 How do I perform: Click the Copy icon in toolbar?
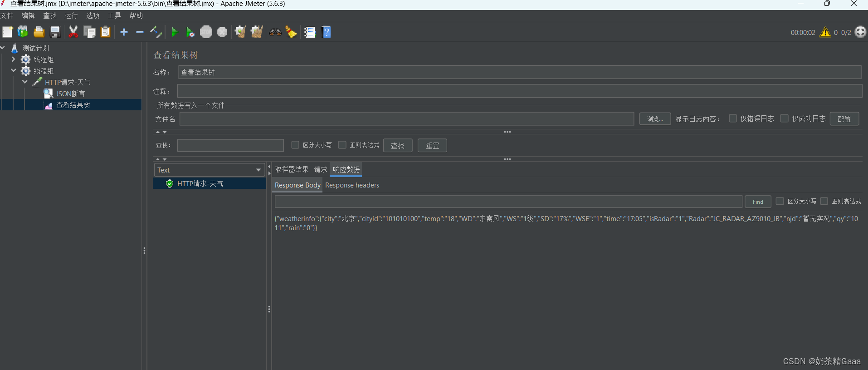click(x=89, y=32)
